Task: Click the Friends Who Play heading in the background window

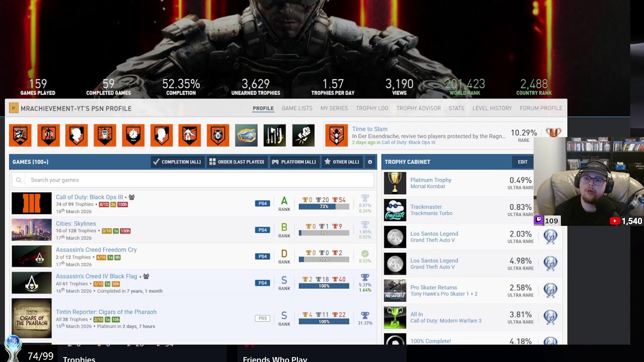Action: (x=275, y=359)
